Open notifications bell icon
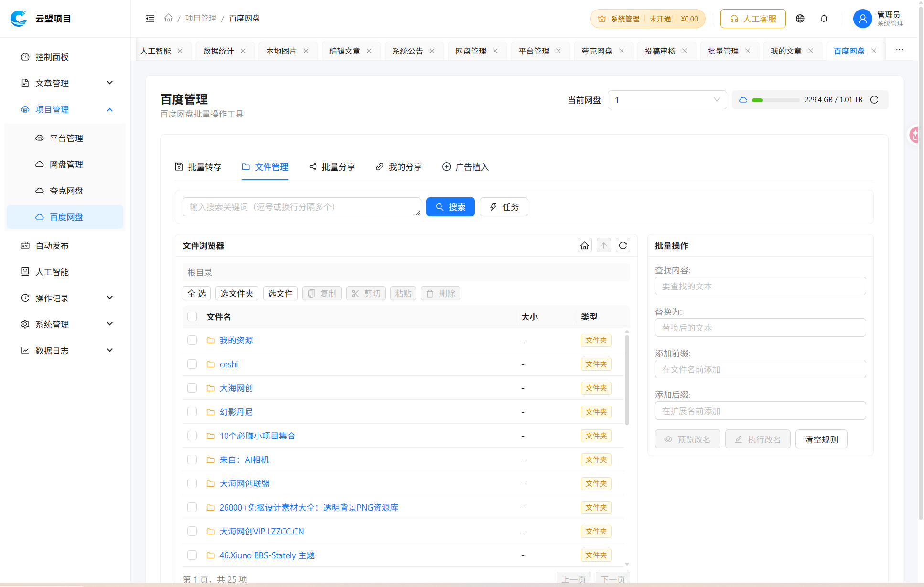The image size is (924, 587). click(x=824, y=19)
